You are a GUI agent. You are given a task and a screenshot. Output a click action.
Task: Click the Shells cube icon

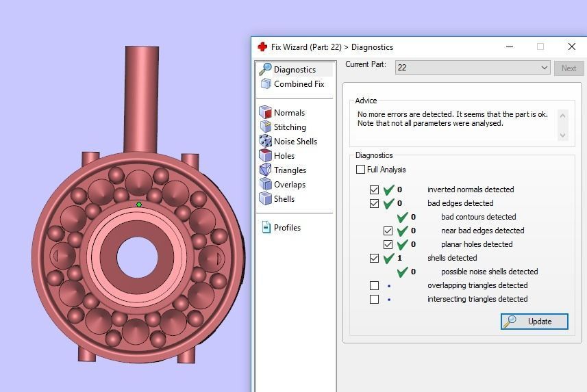[266, 198]
